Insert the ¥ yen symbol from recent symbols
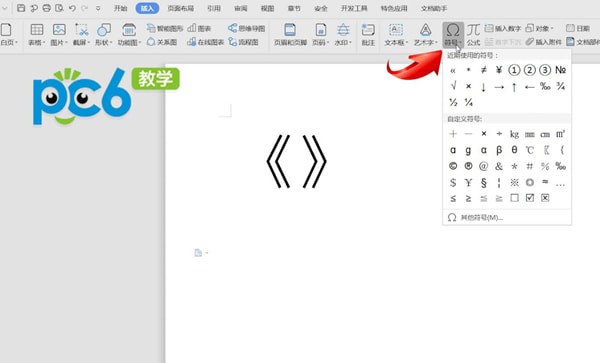Image resolution: width=600 pixels, height=363 pixels. 499,70
